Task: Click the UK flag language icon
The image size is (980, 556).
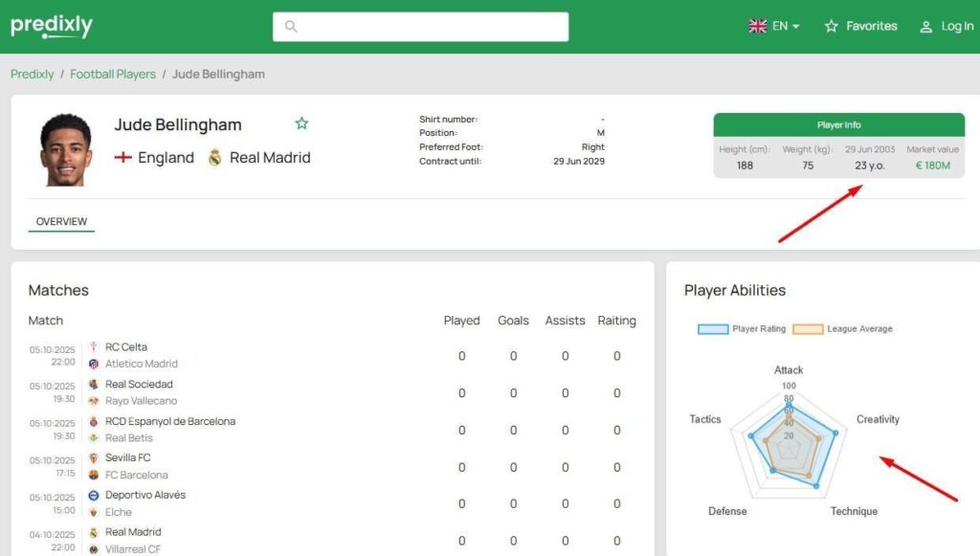Action: click(758, 27)
